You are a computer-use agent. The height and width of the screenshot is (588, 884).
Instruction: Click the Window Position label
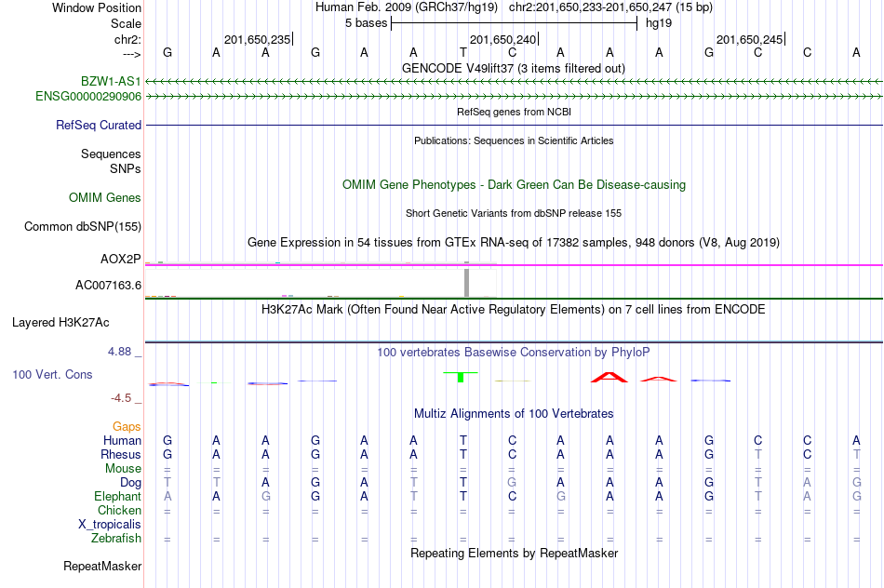click(x=97, y=7)
